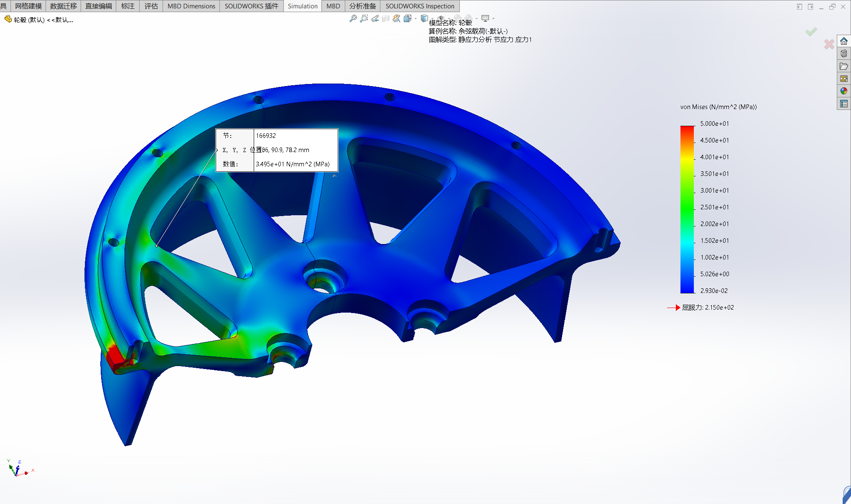The height and width of the screenshot is (504, 851).
Task: Open the Design Library panel
Action: (x=844, y=53)
